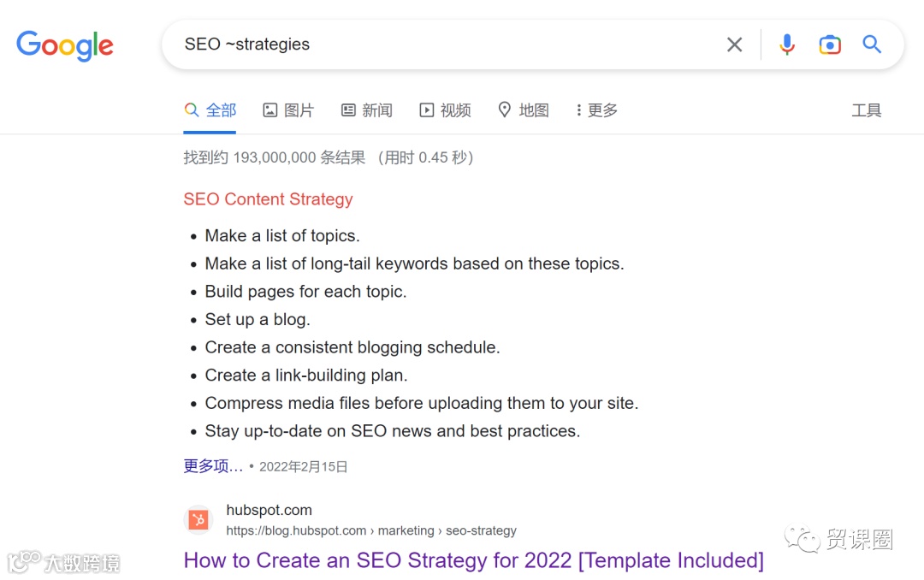Screen dimensions: 924x580
Task: Expand 更多项… more items link
Action: [x=213, y=466]
